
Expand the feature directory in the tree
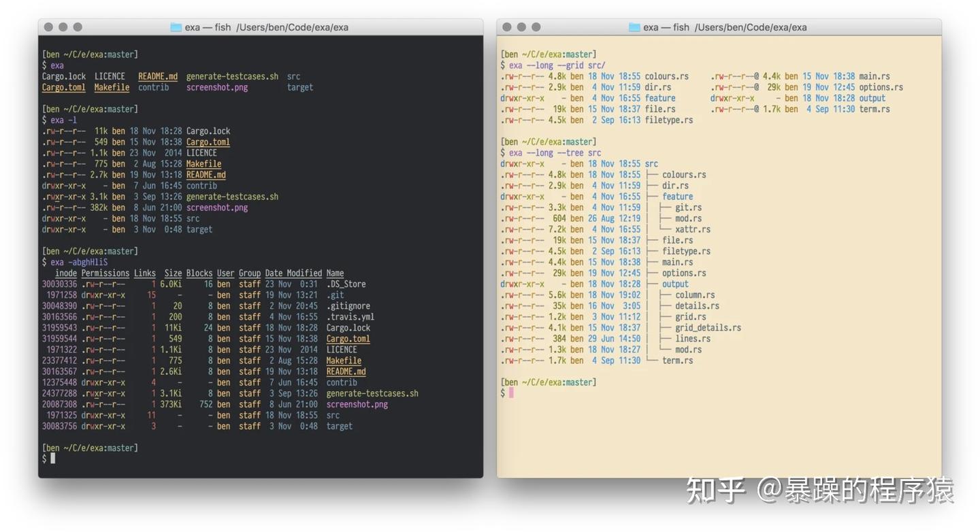click(x=677, y=196)
